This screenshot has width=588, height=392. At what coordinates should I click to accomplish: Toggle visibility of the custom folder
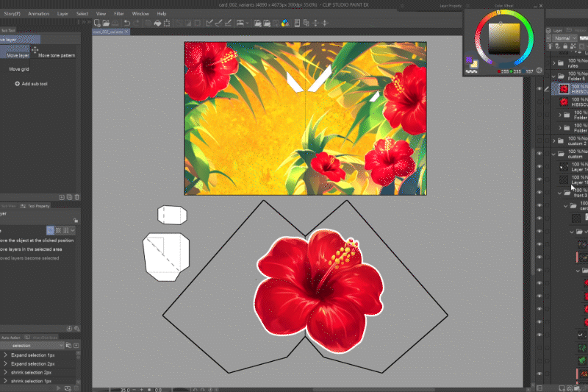539,154
